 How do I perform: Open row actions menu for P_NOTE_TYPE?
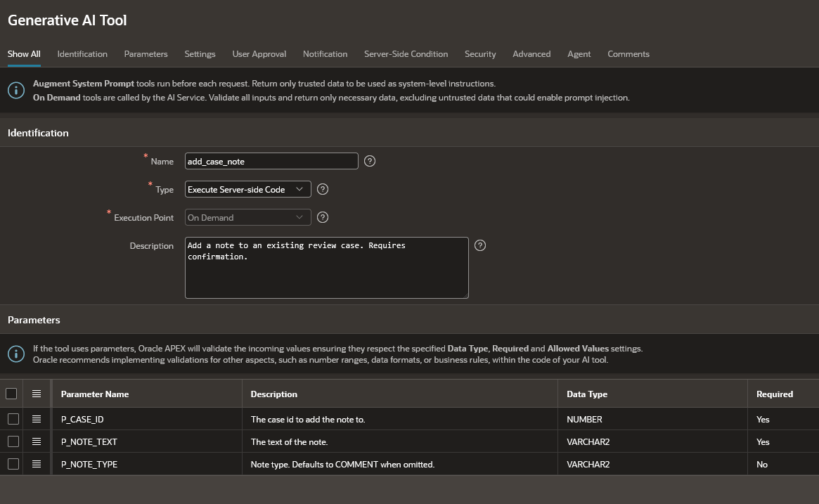37,464
